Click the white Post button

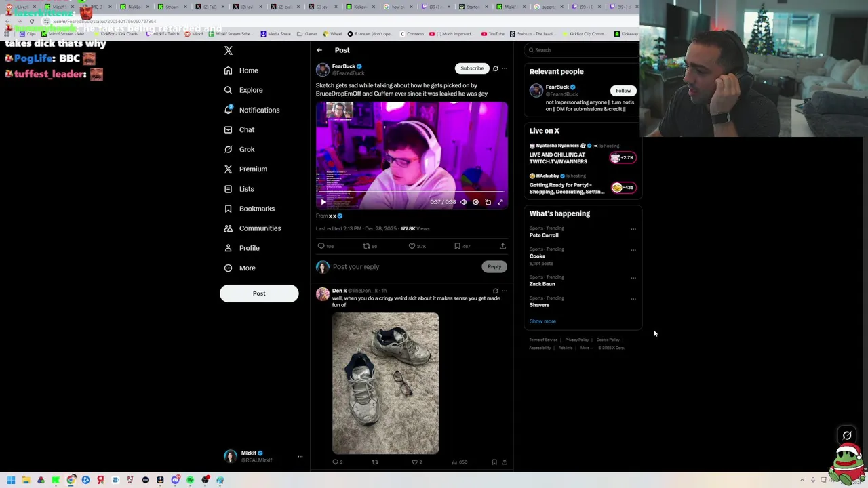(259, 293)
